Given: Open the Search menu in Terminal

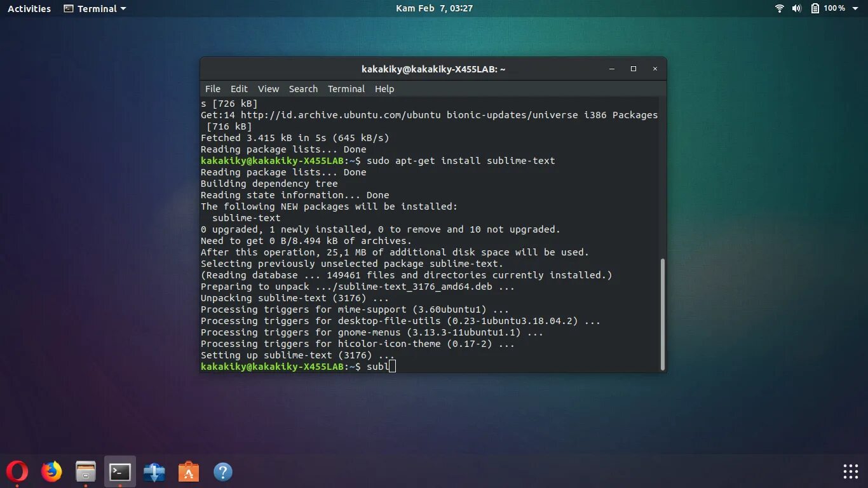Looking at the screenshot, I should pyautogui.click(x=303, y=89).
